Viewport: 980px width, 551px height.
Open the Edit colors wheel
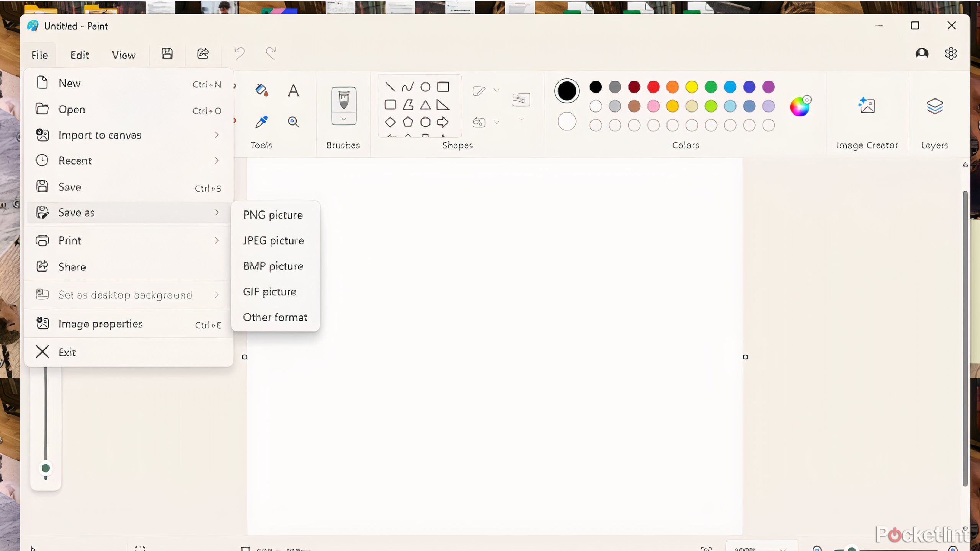(800, 106)
